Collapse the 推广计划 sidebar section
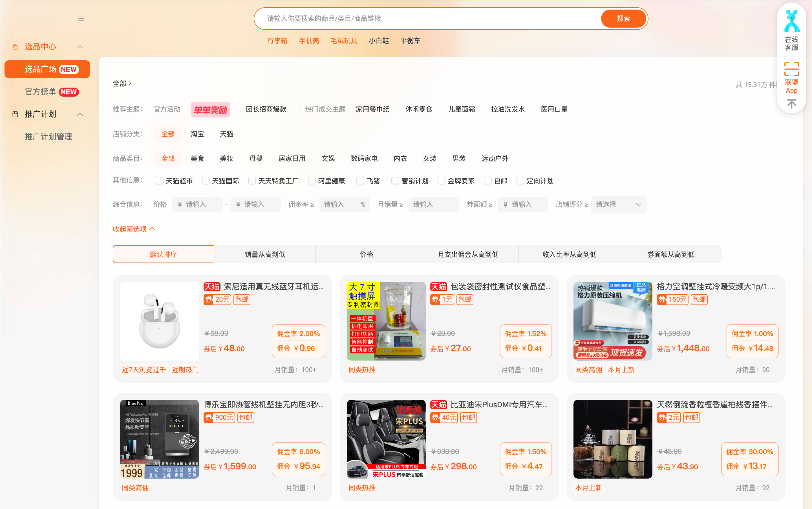 coord(80,114)
